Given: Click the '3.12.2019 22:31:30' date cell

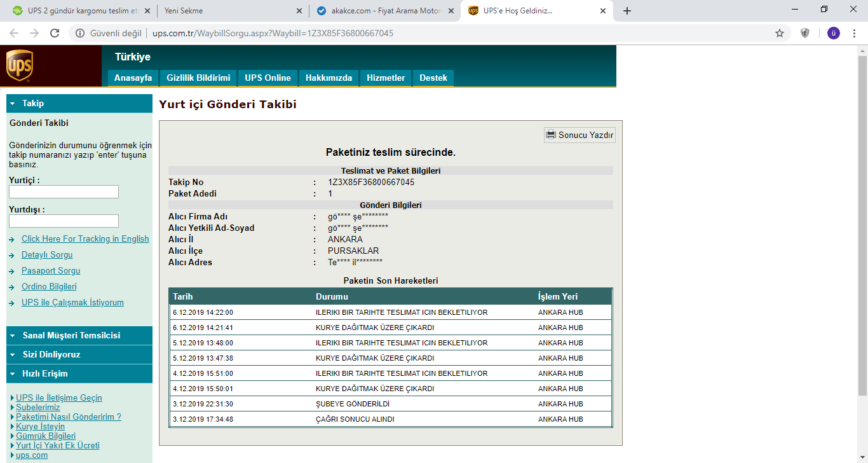Looking at the screenshot, I should [203, 404].
